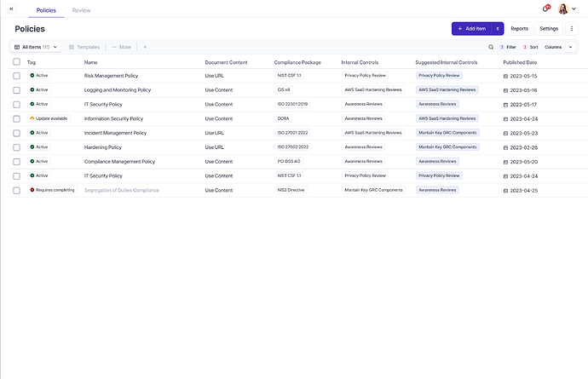Viewport: 588px width, 379px height.
Task: Select the Hardening Policy row checkbox
Action: (16, 147)
